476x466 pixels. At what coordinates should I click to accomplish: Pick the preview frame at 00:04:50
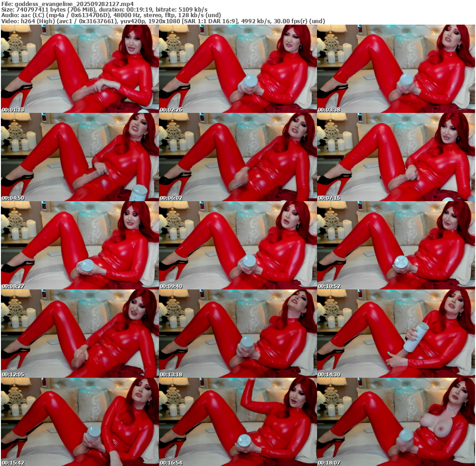79,157
